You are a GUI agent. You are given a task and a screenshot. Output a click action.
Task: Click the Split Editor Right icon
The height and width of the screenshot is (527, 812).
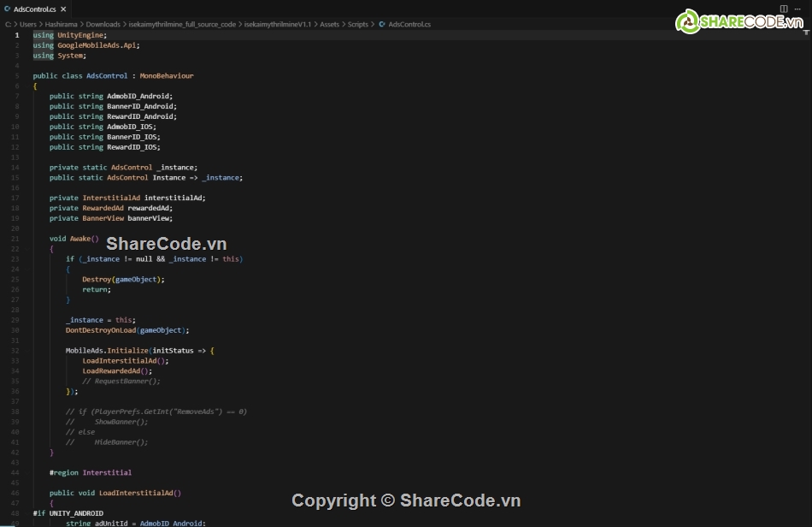tap(784, 9)
